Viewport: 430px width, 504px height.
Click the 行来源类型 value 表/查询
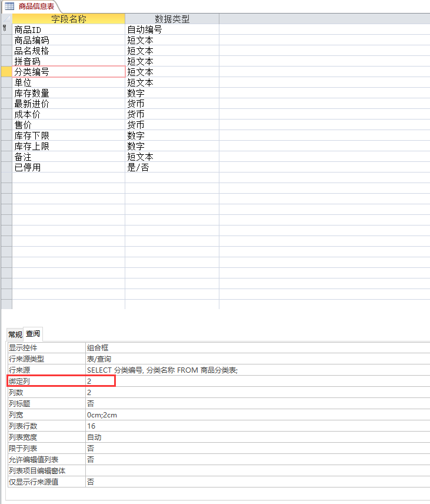(x=258, y=359)
